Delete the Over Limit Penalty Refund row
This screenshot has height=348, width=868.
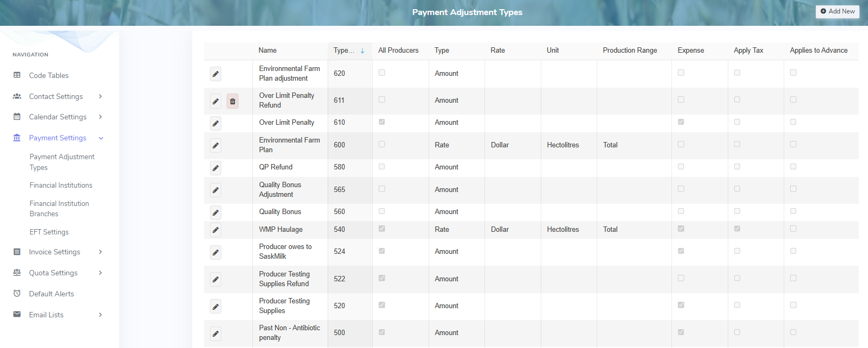pos(233,101)
